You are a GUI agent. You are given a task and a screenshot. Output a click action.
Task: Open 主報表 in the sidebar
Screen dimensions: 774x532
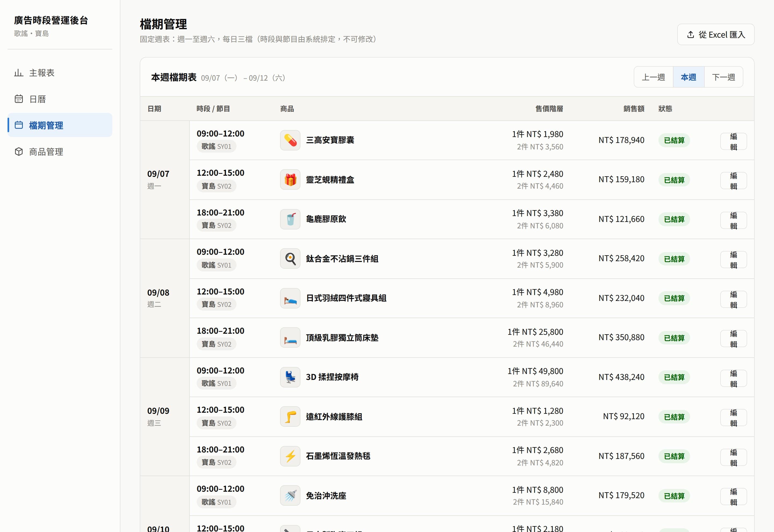coord(60,73)
